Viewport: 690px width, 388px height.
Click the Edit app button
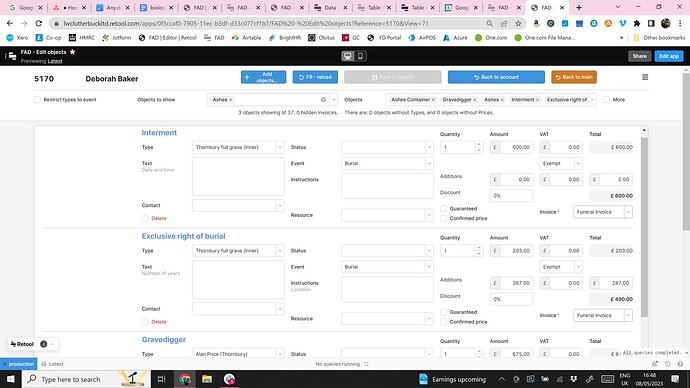[x=669, y=56]
